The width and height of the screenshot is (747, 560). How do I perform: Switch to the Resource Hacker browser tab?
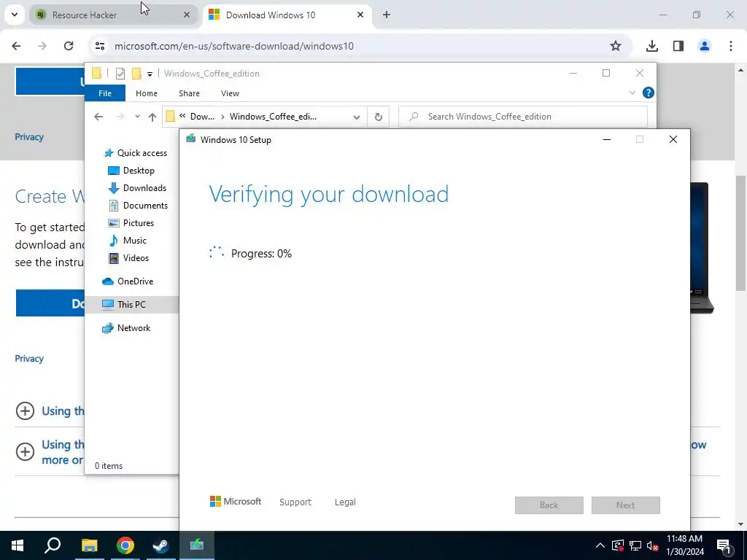(x=113, y=15)
